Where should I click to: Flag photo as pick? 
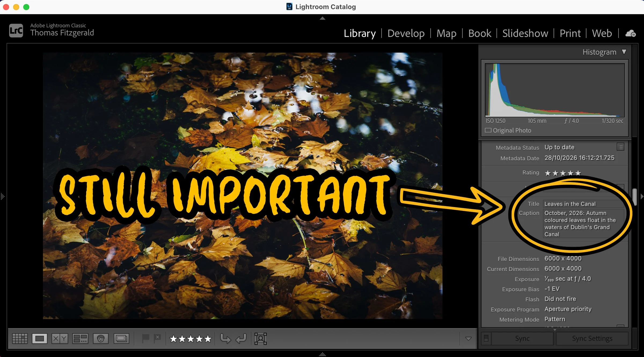pyautogui.click(x=145, y=338)
